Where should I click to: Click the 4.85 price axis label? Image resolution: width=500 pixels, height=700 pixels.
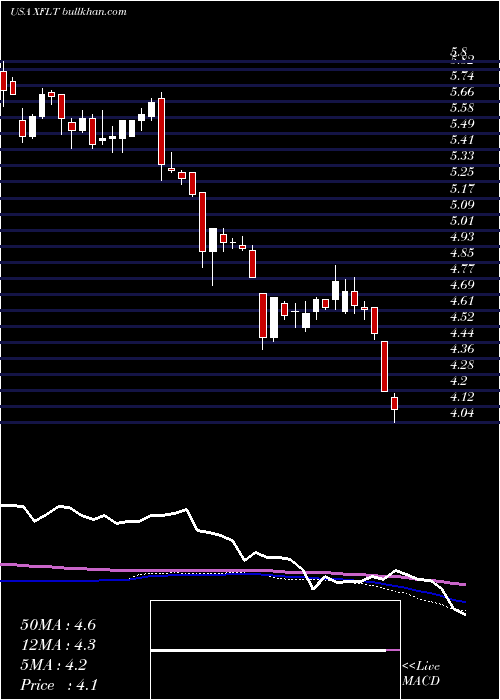[x=462, y=253]
